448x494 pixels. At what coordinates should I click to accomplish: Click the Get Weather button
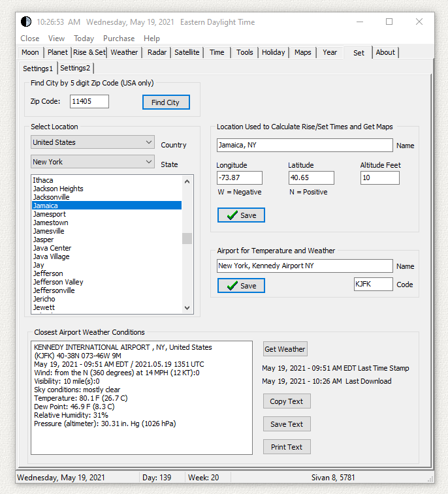coord(285,349)
